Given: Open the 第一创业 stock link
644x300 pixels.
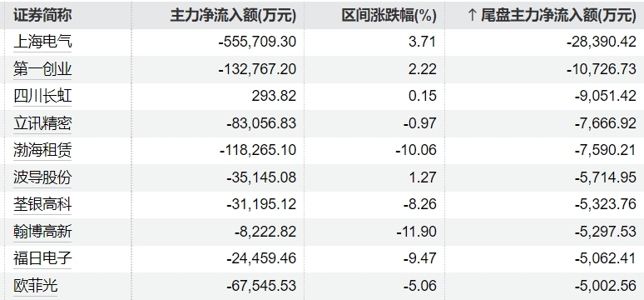Looking at the screenshot, I should 42,68.
